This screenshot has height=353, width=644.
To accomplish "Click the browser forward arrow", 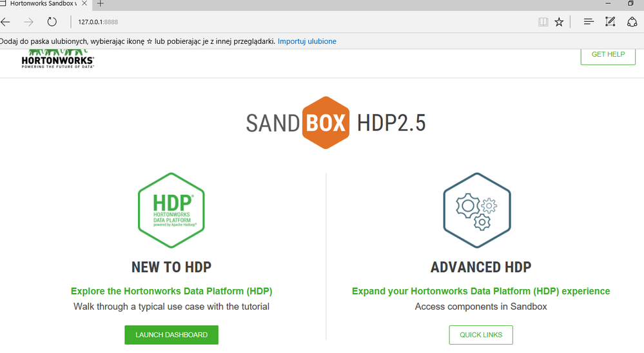I will point(28,22).
